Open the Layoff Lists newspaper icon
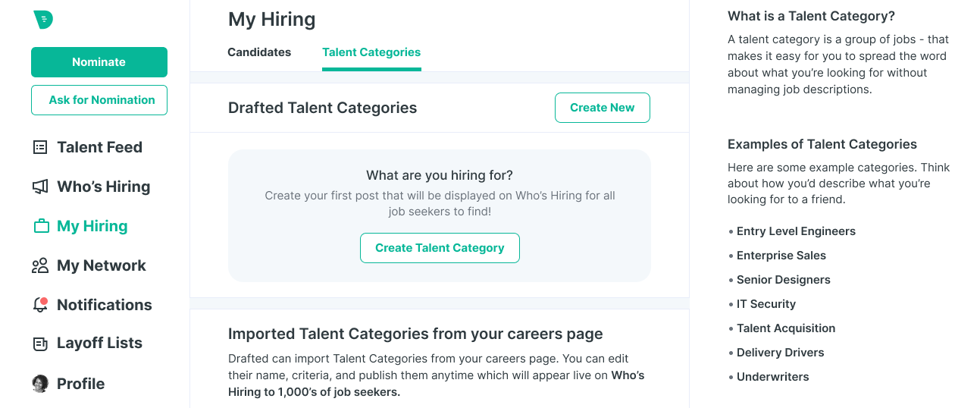This screenshot has height=408, width=980. pos(40,344)
